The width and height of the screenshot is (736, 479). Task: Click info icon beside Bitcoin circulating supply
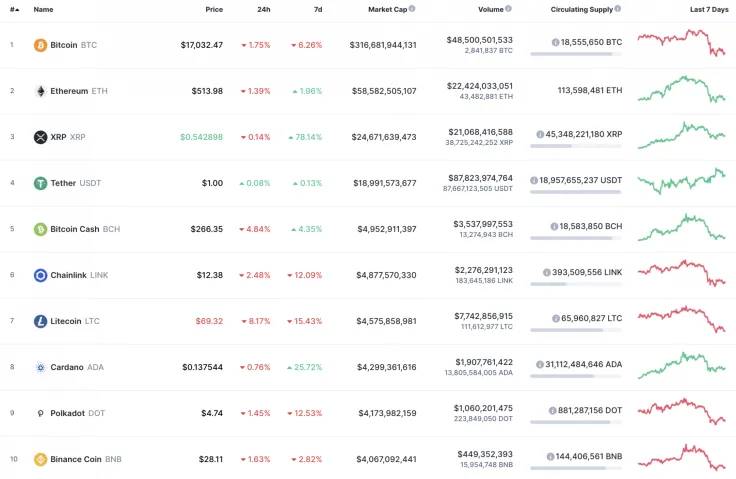(x=556, y=43)
